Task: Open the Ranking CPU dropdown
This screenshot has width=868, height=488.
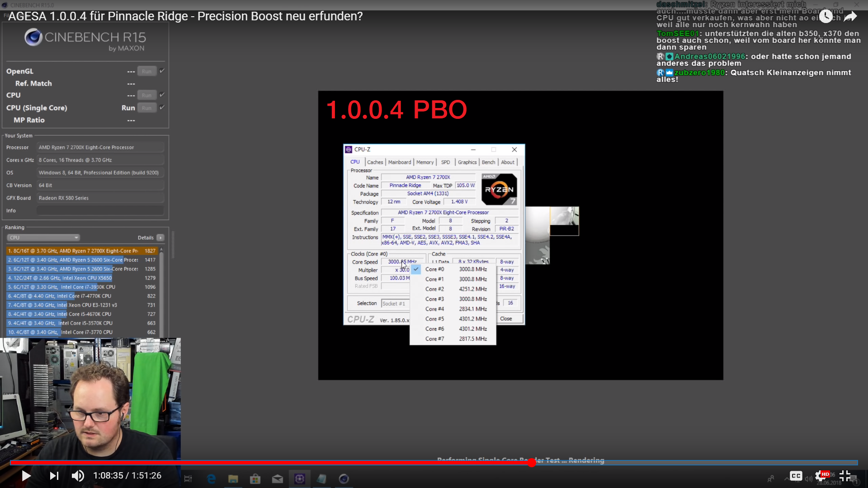Action: tap(43, 238)
